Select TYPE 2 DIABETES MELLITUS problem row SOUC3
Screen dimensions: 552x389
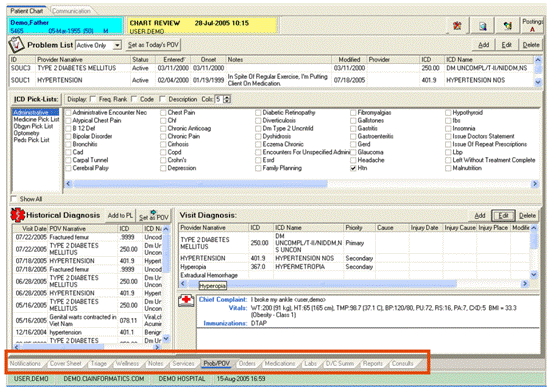click(x=271, y=68)
